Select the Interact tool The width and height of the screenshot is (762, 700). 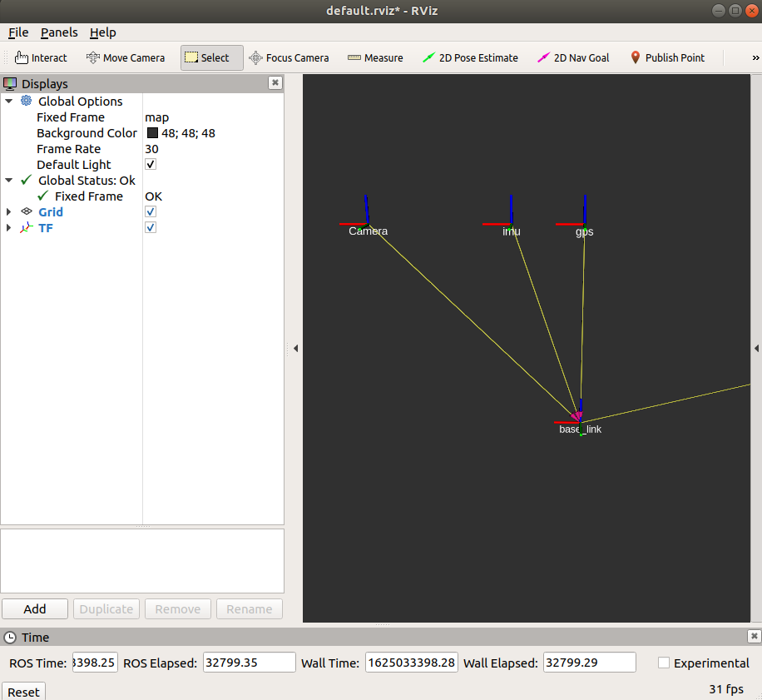(x=41, y=57)
